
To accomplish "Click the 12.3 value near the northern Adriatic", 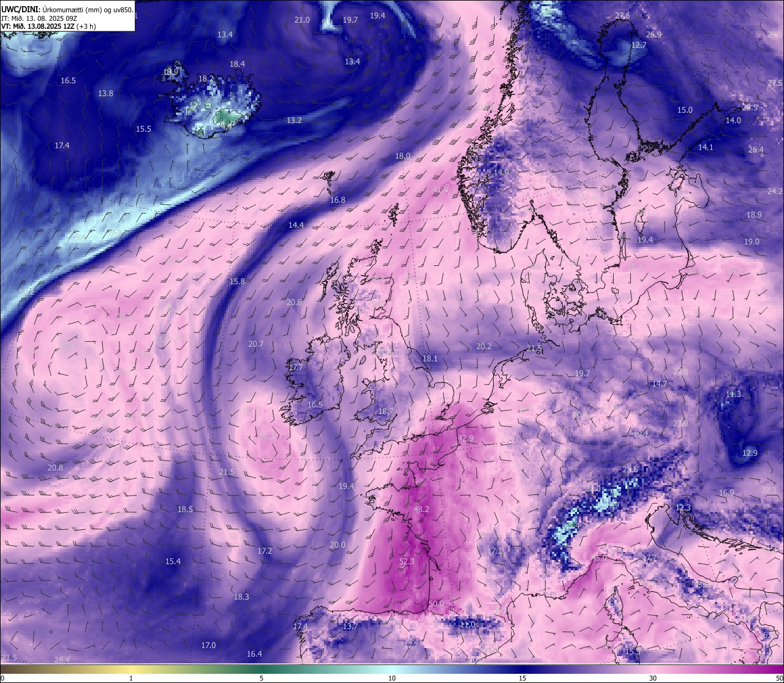I will 683,507.
